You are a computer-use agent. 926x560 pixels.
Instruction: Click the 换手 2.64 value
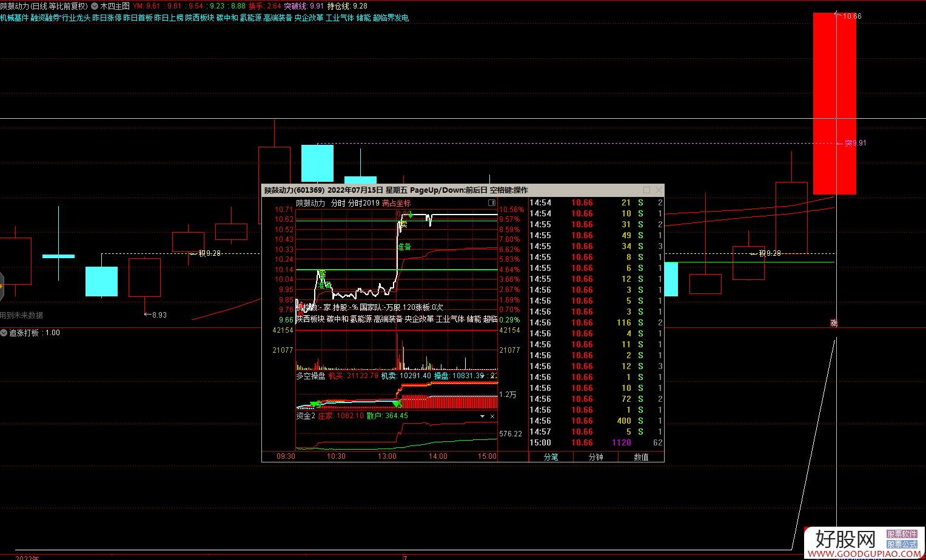(x=265, y=6)
